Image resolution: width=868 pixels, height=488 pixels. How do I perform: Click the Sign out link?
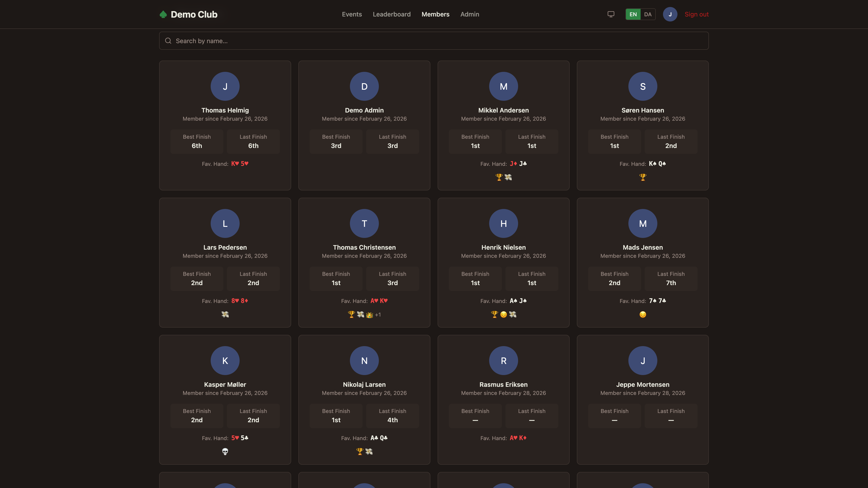click(x=696, y=14)
